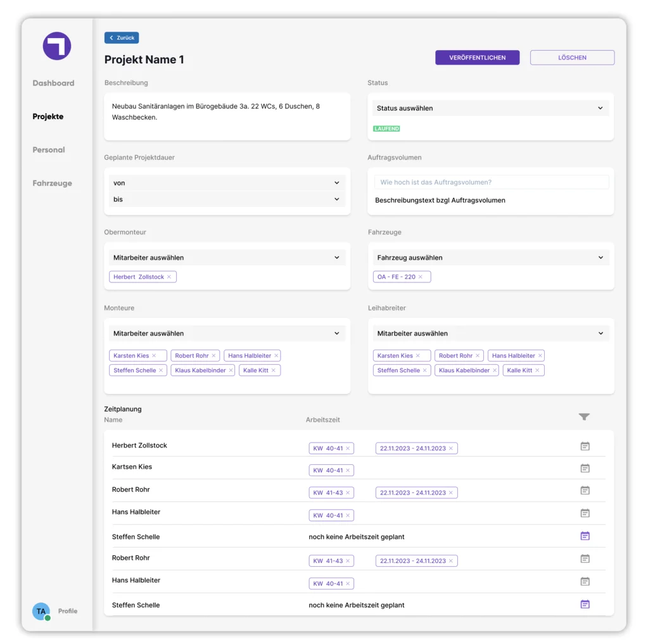The image size is (648, 644).
Task: Click the purple app logo in sidebar
Action: point(56,46)
